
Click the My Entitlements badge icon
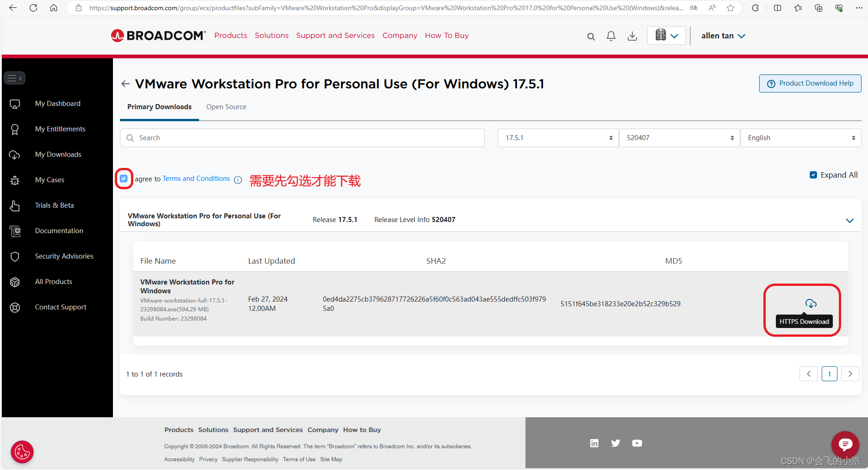tap(15, 130)
